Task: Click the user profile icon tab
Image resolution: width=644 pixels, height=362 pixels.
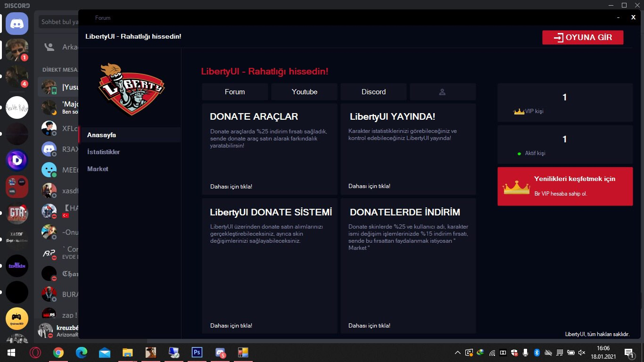Action: (x=443, y=92)
